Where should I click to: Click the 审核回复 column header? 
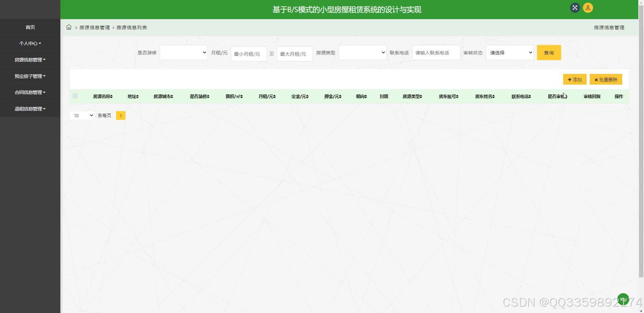(592, 96)
